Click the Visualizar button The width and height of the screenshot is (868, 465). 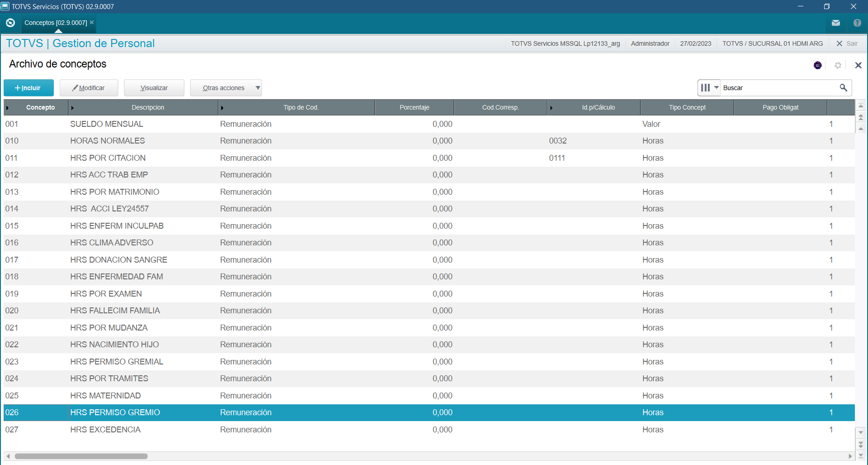click(x=154, y=88)
